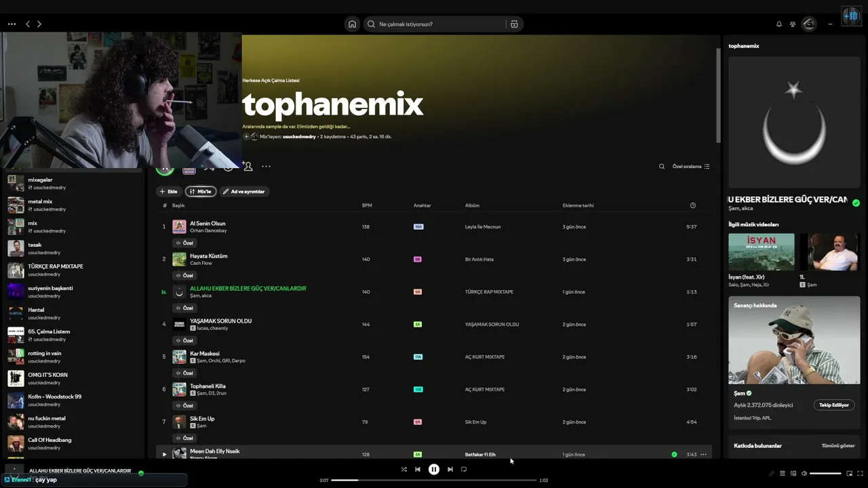Image resolution: width=868 pixels, height=488 pixels.
Task: Open artist link 'Cash Flow'
Action: [201, 263]
